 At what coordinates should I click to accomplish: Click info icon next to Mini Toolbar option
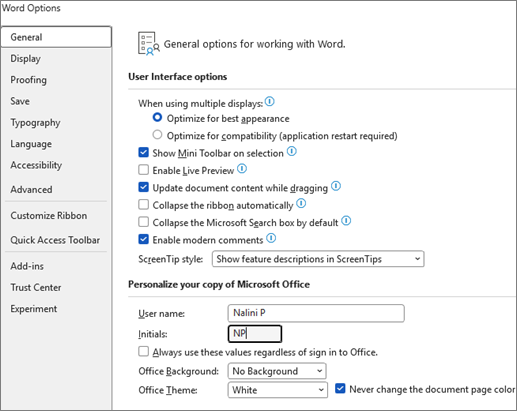[x=292, y=151]
